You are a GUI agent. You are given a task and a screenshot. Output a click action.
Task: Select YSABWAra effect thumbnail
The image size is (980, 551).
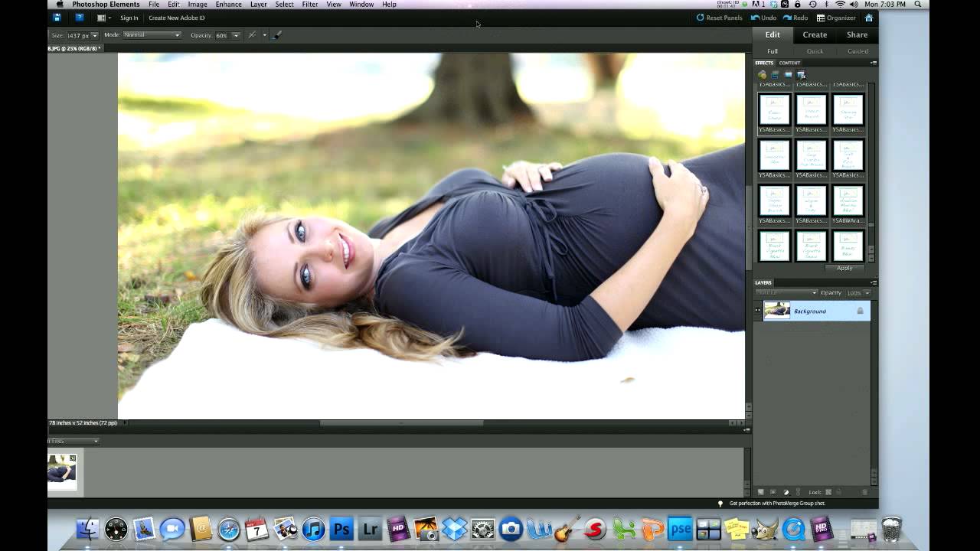pyautogui.click(x=848, y=201)
